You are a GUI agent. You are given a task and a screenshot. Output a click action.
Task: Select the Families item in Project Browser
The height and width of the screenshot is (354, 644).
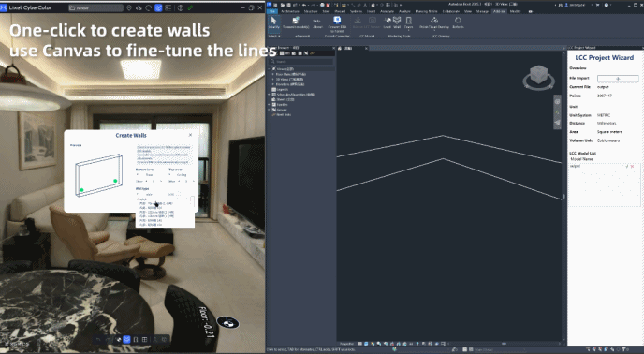tap(282, 105)
